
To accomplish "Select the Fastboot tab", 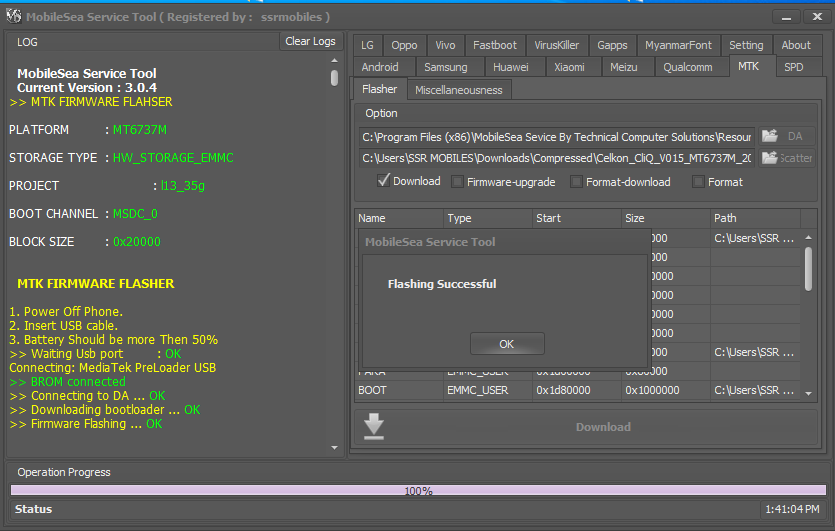I will 495,45.
